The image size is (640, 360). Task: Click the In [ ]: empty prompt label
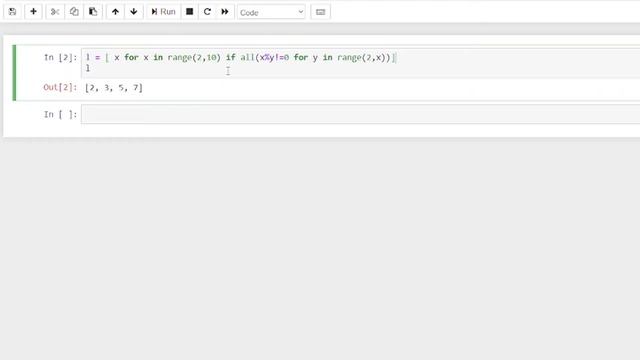tap(60, 115)
